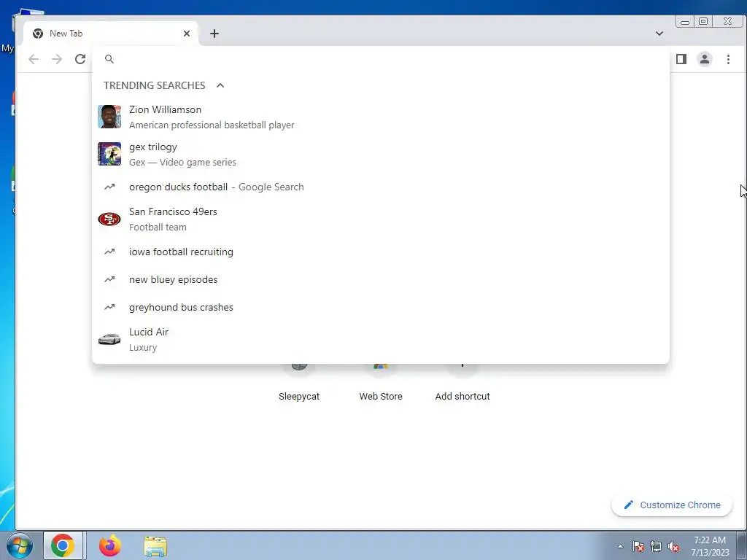Select the Lucid Air suggestion
747x560 pixels.
point(381,340)
